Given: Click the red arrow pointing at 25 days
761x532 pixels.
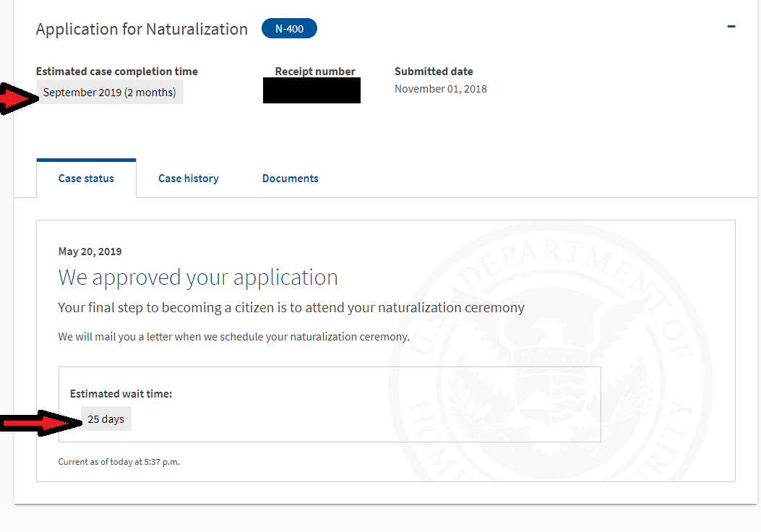Looking at the screenshot, I should pos(40,424).
